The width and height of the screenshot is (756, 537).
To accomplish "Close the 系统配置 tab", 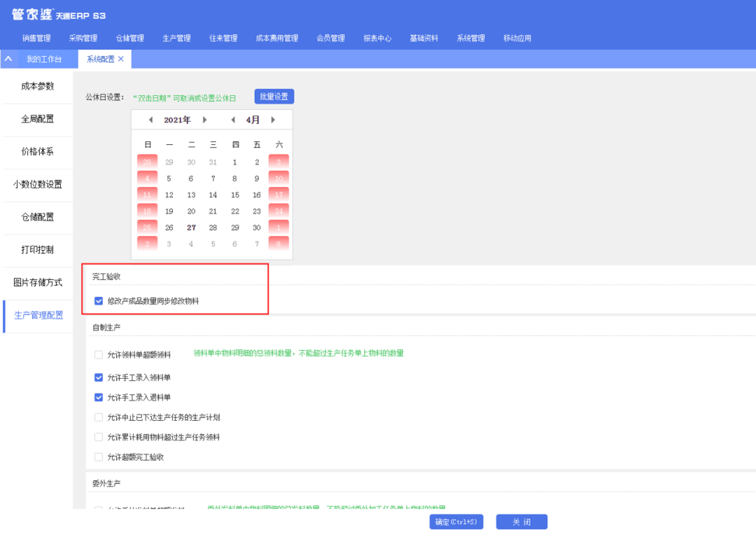I will click(121, 60).
